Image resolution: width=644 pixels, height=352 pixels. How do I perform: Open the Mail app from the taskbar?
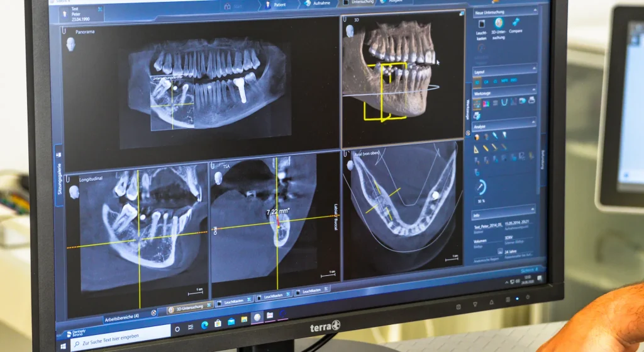pyautogui.click(x=231, y=322)
